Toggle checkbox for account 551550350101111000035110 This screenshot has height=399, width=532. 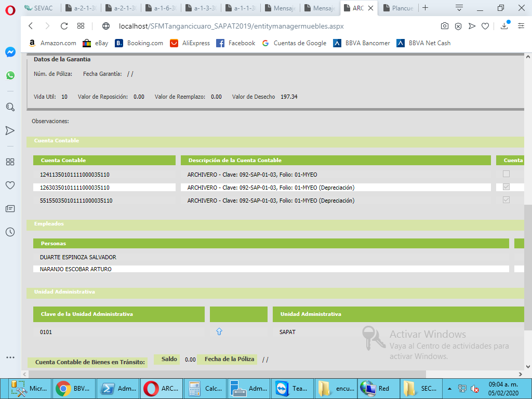(506, 200)
